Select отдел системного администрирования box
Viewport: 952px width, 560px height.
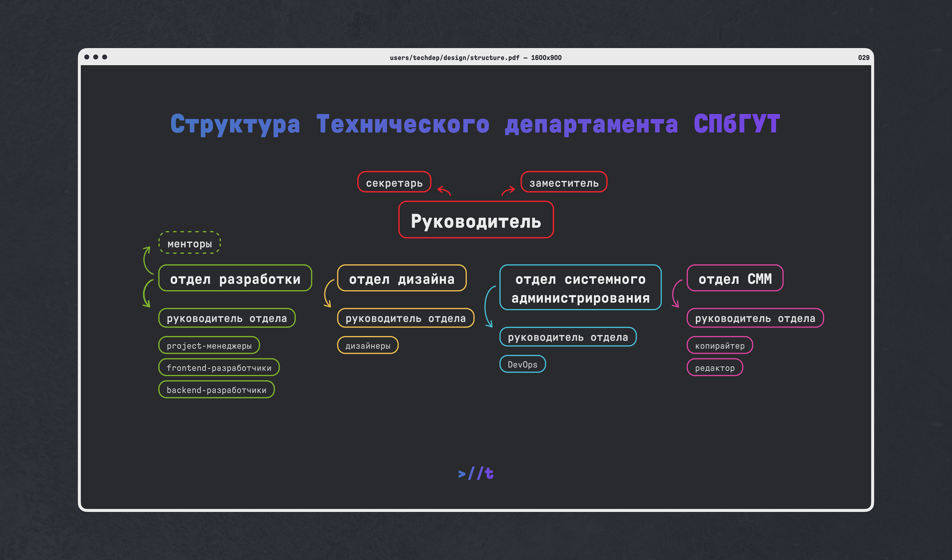pyautogui.click(x=580, y=288)
